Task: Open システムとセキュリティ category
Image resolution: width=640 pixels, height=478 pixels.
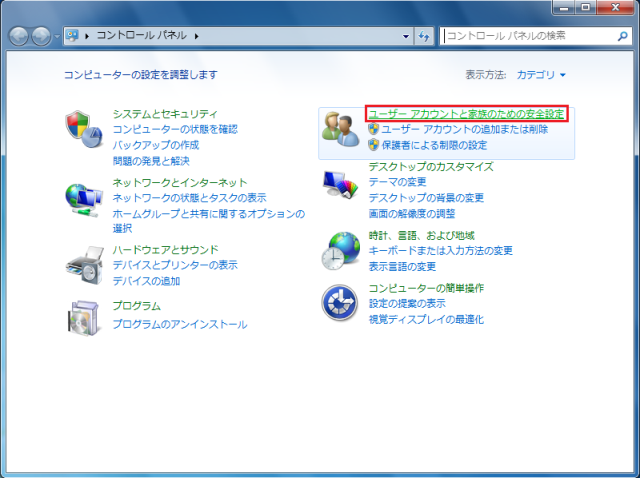Action: point(165,114)
